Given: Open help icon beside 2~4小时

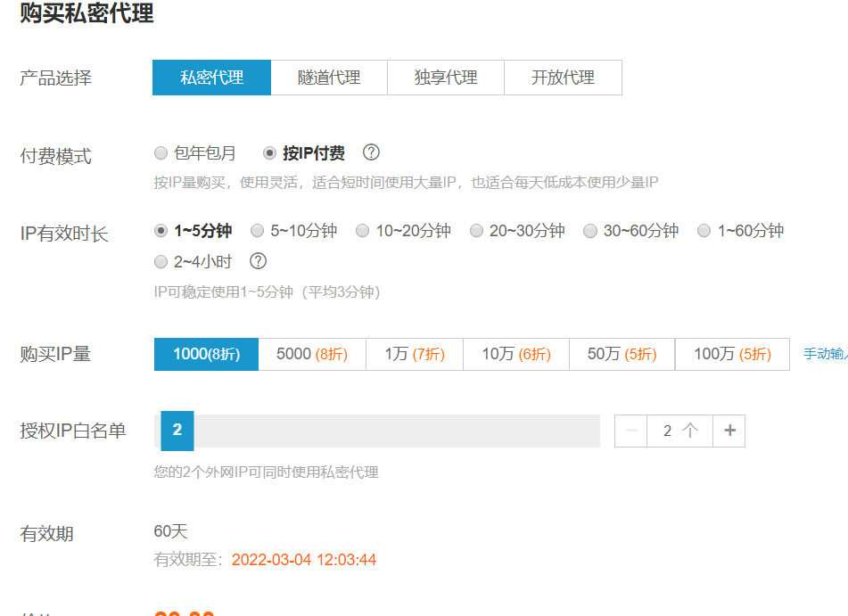Looking at the screenshot, I should pos(258,261).
